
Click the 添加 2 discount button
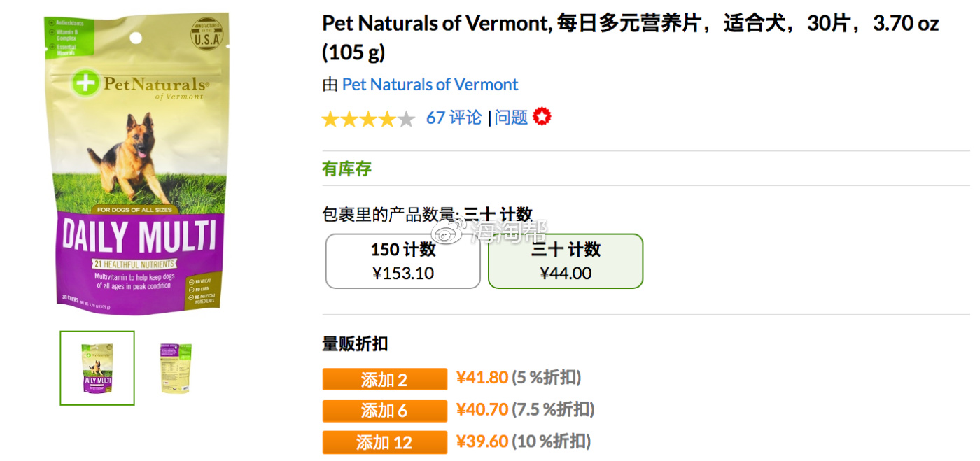(384, 379)
